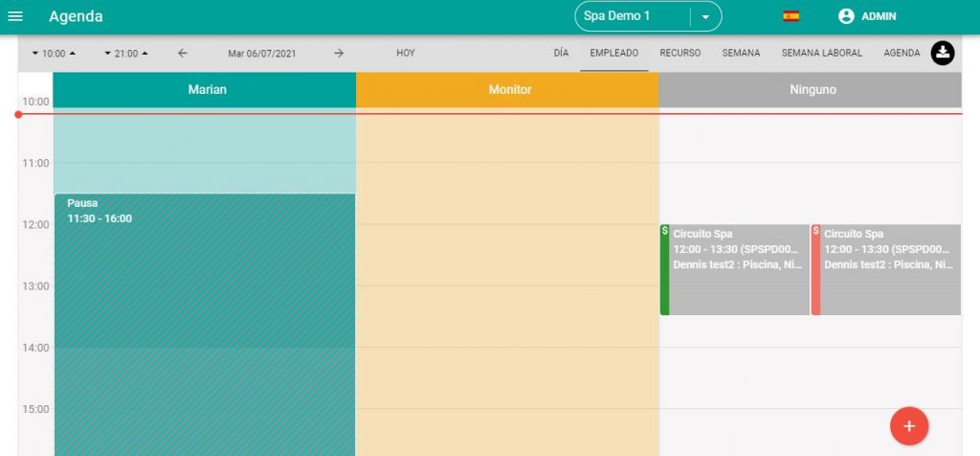Click the red plus add-appointment button
The width and height of the screenshot is (980, 456).
pyautogui.click(x=909, y=426)
